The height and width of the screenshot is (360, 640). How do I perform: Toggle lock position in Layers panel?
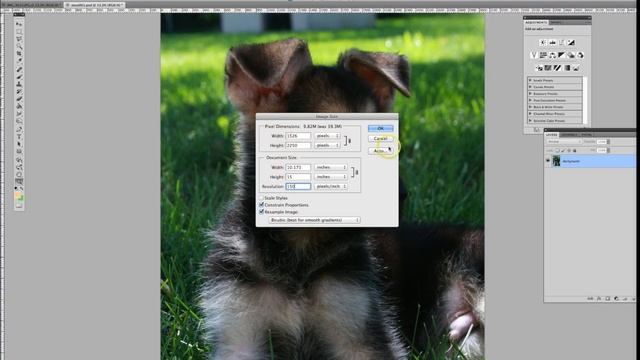[569, 151]
